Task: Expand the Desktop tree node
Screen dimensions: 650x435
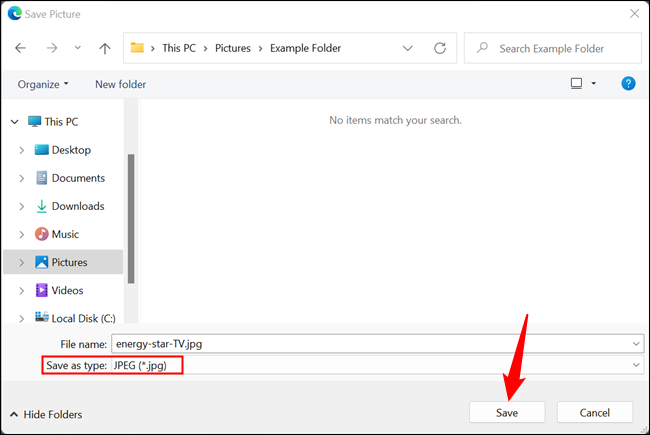Action: point(22,150)
